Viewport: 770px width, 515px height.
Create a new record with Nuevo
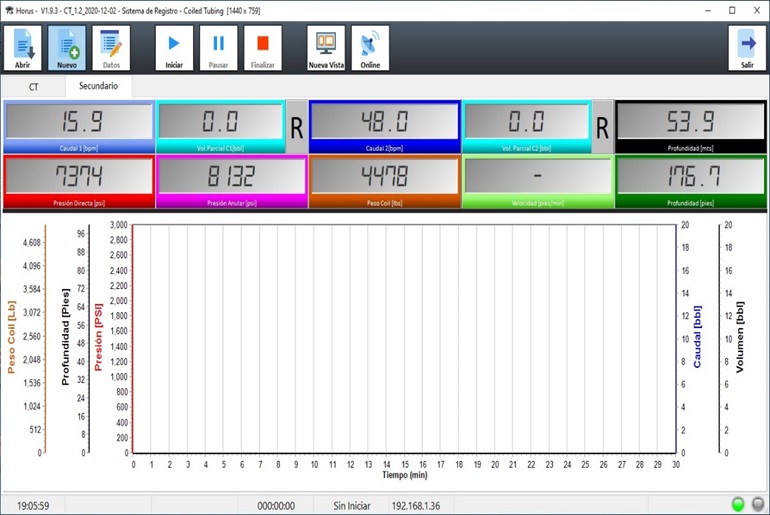click(x=67, y=47)
